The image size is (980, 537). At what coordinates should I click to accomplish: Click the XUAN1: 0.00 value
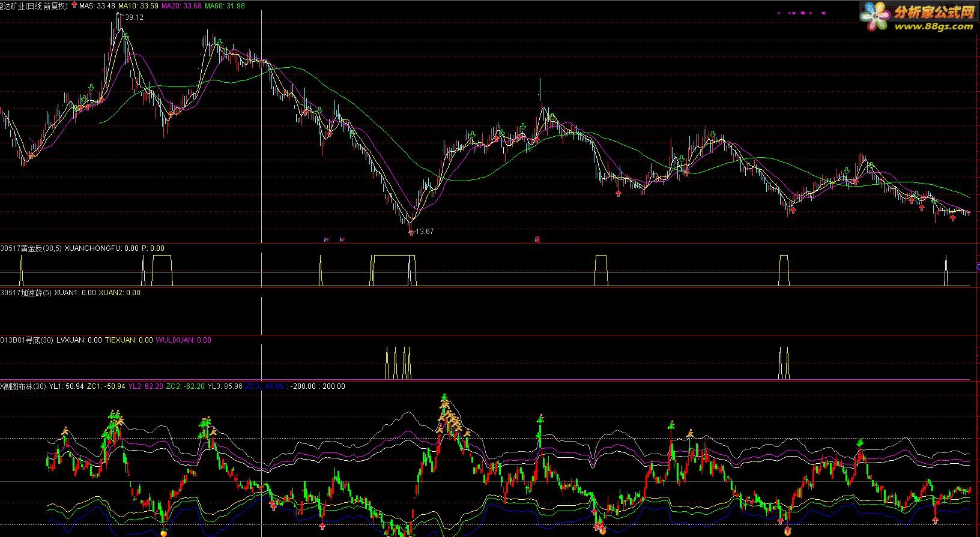[75, 293]
